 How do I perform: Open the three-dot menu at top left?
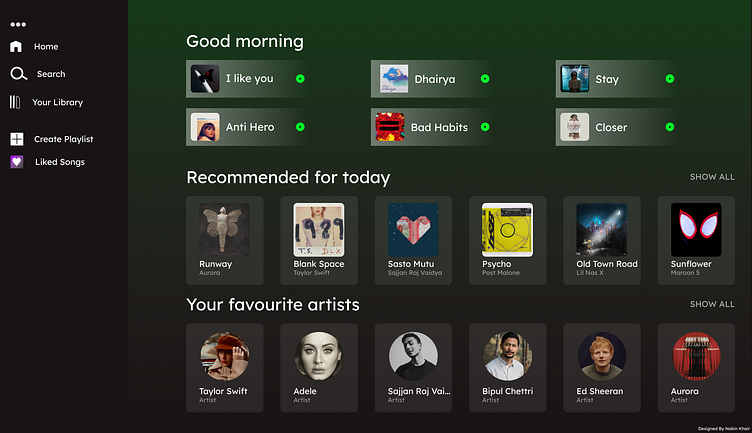[18, 24]
